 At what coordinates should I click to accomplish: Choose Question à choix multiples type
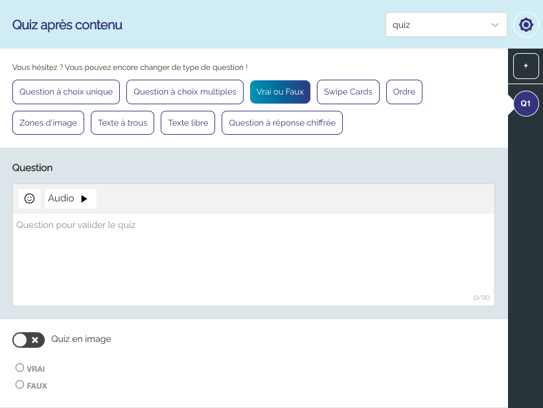coord(185,92)
